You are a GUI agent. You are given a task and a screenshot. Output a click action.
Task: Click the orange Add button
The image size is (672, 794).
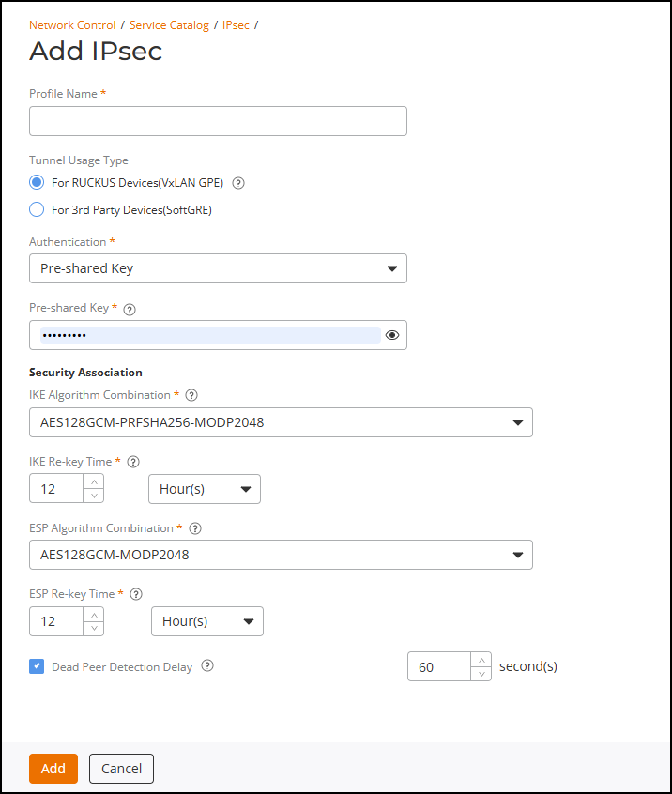(x=53, y=769)
